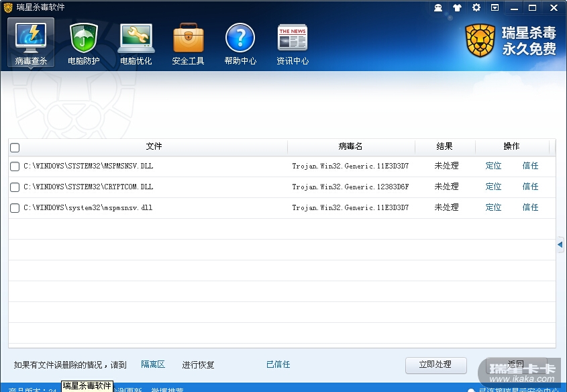
Task: Click the customer service avatar icon in title bar
Action: pyautogui.click(x=438, y=7)
